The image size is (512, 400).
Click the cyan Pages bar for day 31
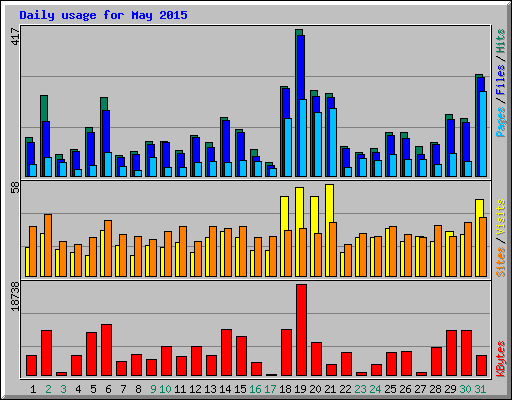pyautogui.click(x=483, y=134)
